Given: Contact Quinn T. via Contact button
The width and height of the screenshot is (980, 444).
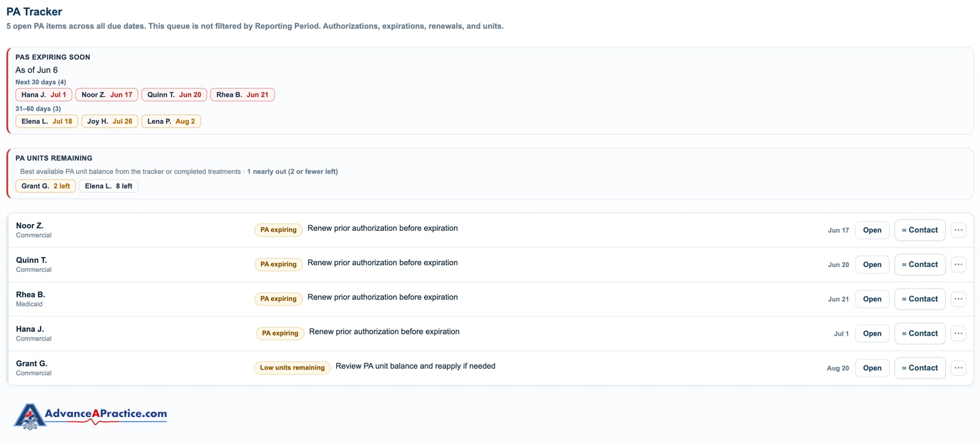Looking at the screenshot, I should coord(920,265).
